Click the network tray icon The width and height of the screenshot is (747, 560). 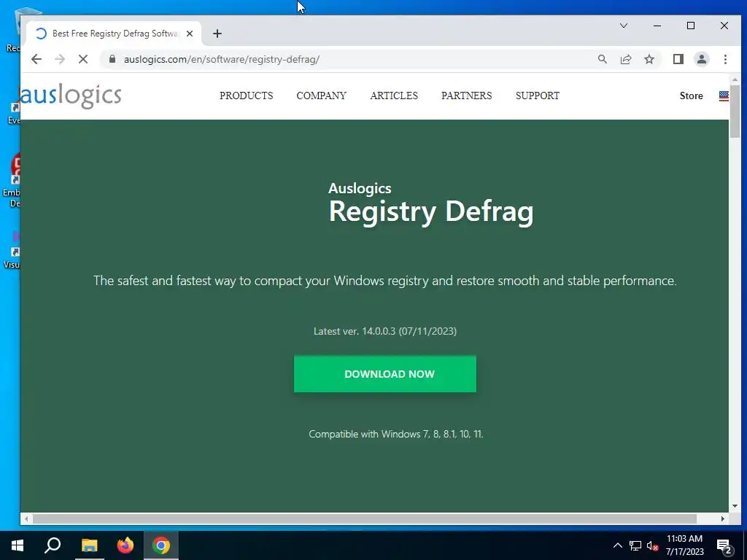coord(635,545)
